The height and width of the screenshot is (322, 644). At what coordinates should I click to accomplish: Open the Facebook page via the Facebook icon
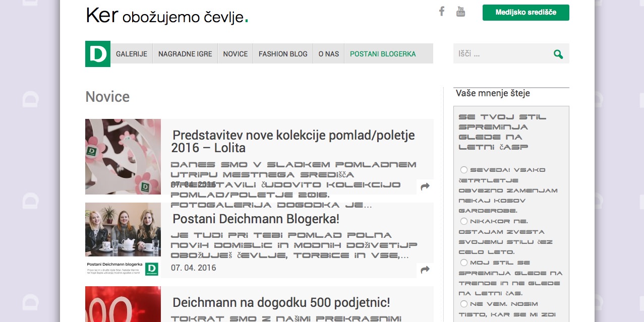[x=441, y=11]
